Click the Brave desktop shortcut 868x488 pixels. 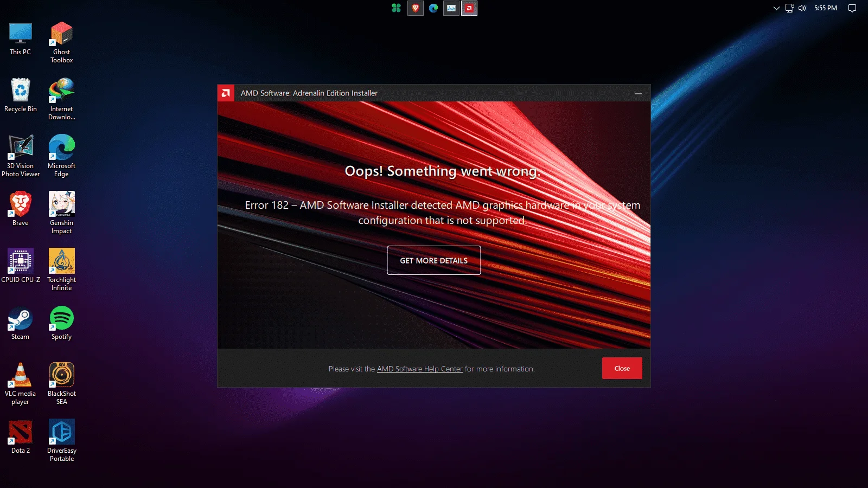tap(21, 209)
